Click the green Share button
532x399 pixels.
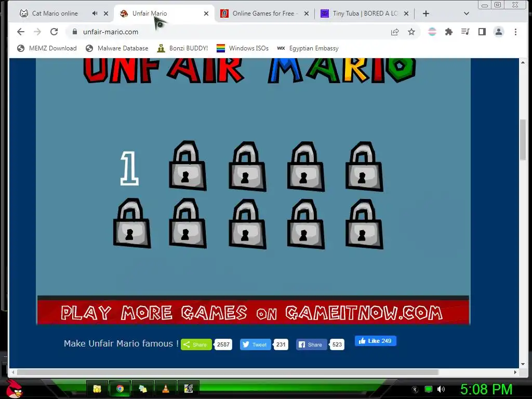click(196, 344)
